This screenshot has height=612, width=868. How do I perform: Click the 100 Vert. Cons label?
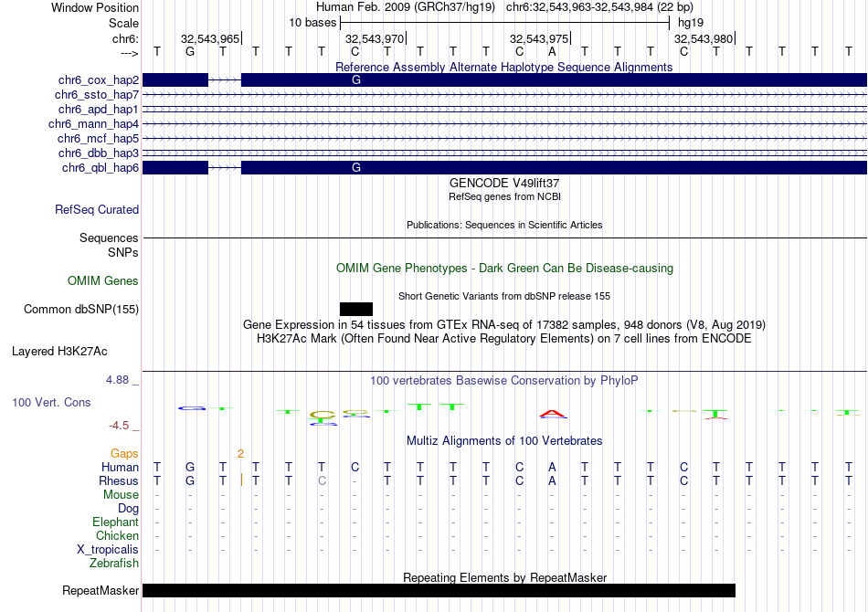point(51,402)
